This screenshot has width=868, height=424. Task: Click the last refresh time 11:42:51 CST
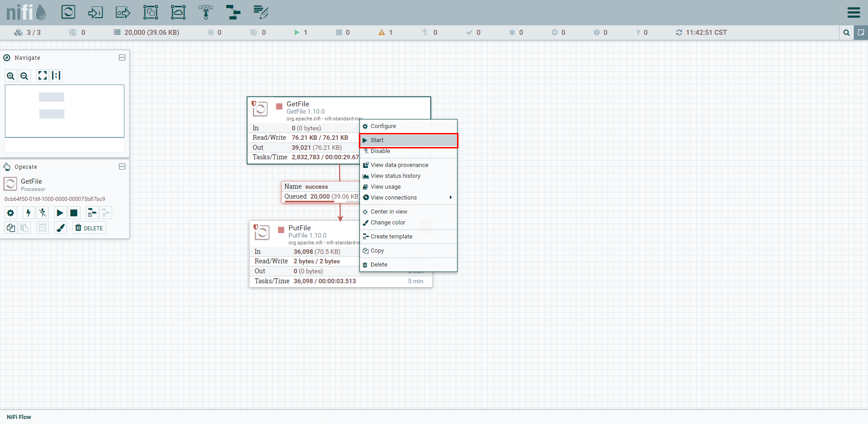point(702,33)
